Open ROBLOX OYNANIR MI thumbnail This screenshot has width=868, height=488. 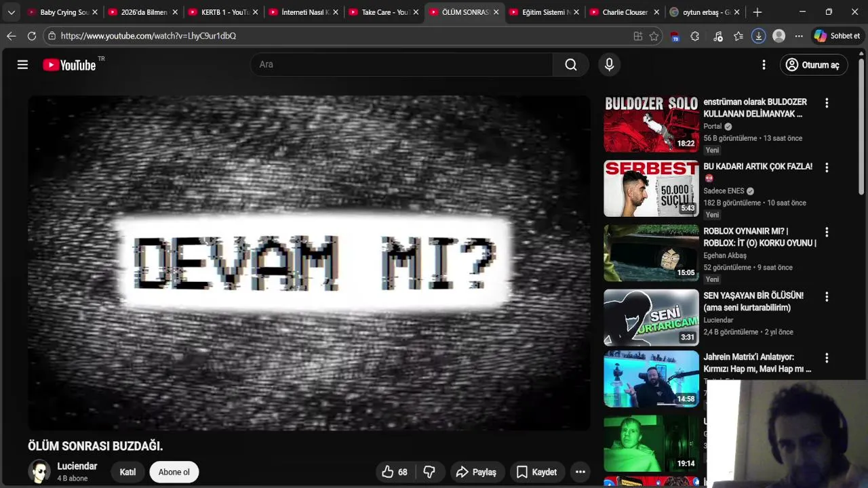(651, 253)
